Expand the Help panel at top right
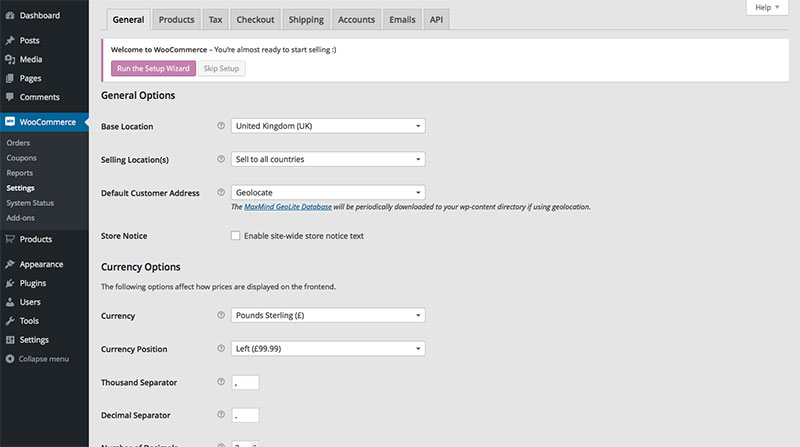This screenshot has width=800, height=447. (x=767, y=8)
